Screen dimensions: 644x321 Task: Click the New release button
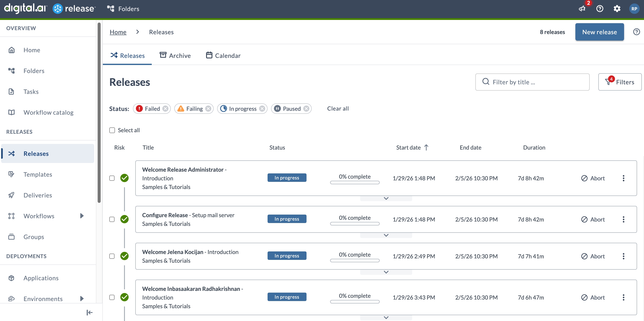click(599, 32)
